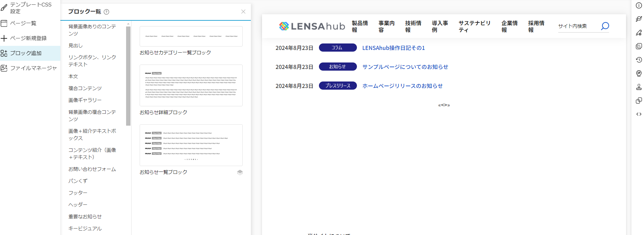Select リンクボタン、リンクテキスト category

tap(92, 61)
